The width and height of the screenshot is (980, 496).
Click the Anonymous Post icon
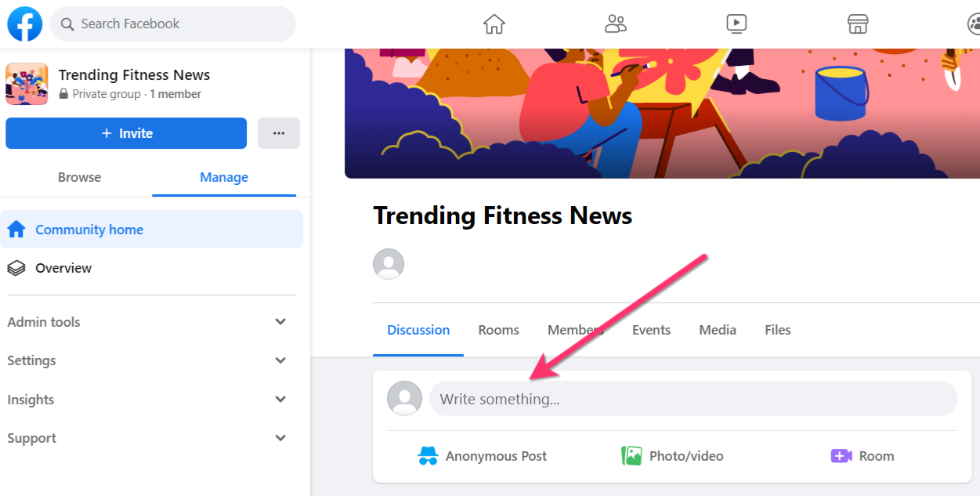pyautogui.click(x=428, y=456)
